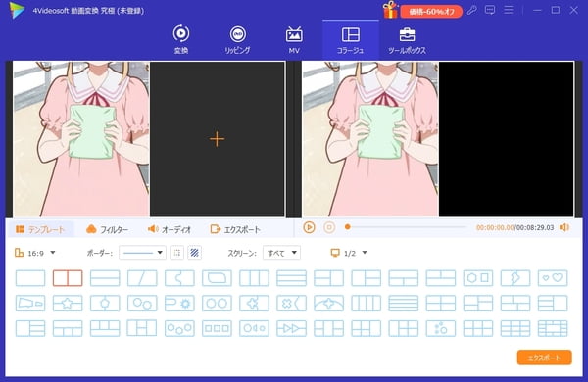Choose the last template in bottom row
Viewport: 588px width, 382px height.
553,328
